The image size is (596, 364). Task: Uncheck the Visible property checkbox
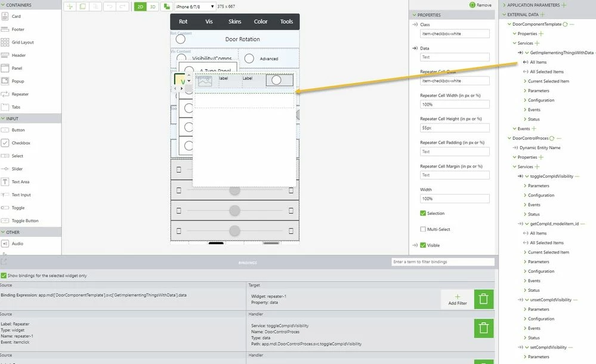pos(422,245)
